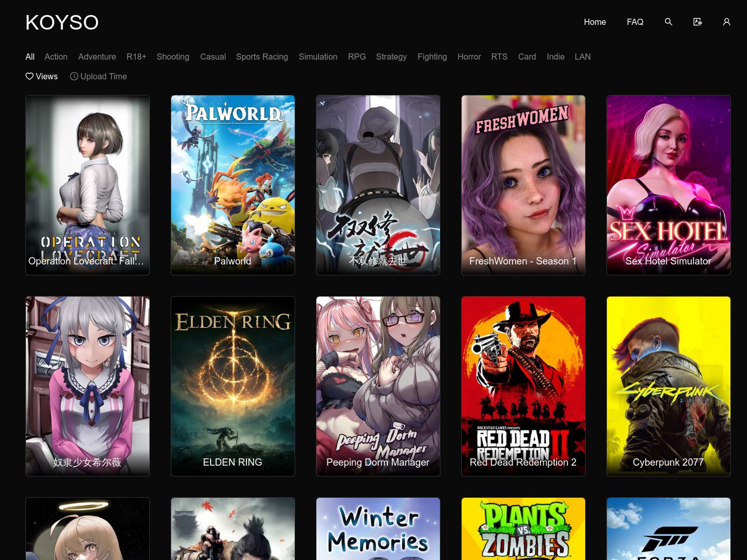Select the Simulation category tab
Viewport: 747px width, 560px height.
pos(318,57)
